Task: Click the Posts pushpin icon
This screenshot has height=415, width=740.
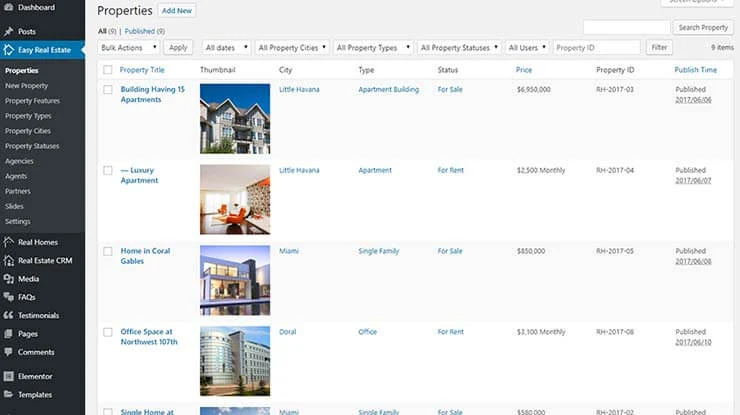Action: (x=8, y=31)
